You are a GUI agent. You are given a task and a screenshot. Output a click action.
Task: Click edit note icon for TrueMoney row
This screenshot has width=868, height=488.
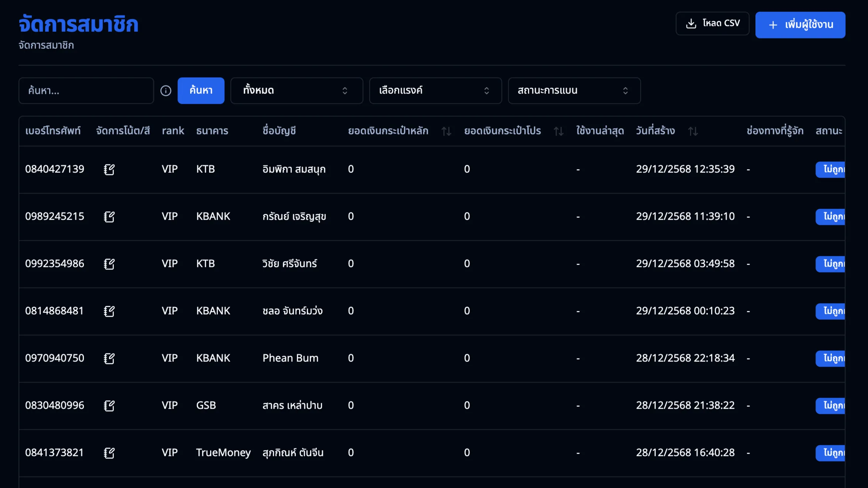109,453
